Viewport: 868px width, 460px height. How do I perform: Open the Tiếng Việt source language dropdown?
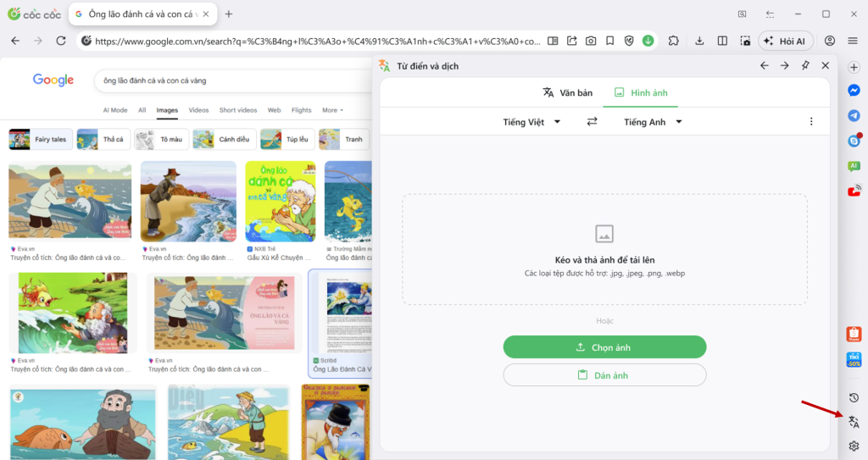click(531, 122)
